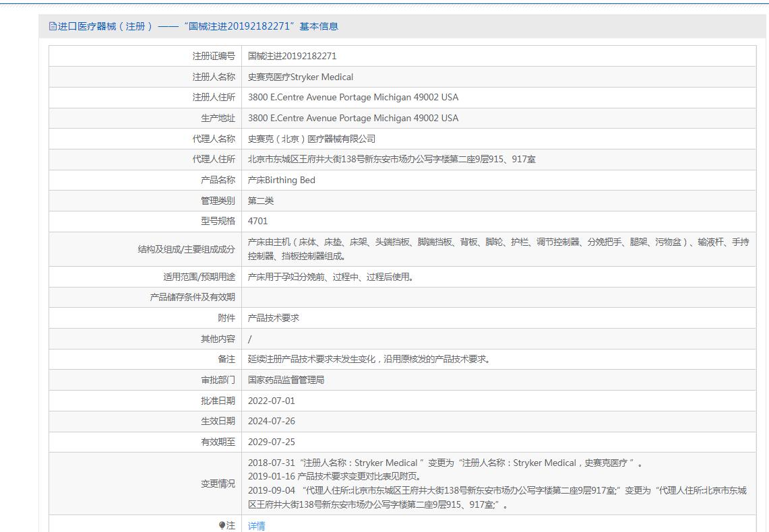Click the 产品技术要求 attachment value
This screenshot has width=769, height=532.
pos(273,318)
